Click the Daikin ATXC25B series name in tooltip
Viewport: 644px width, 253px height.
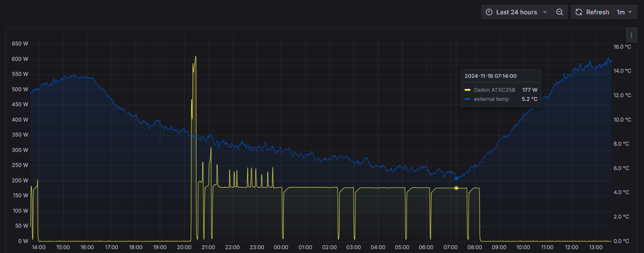[494, 90]
